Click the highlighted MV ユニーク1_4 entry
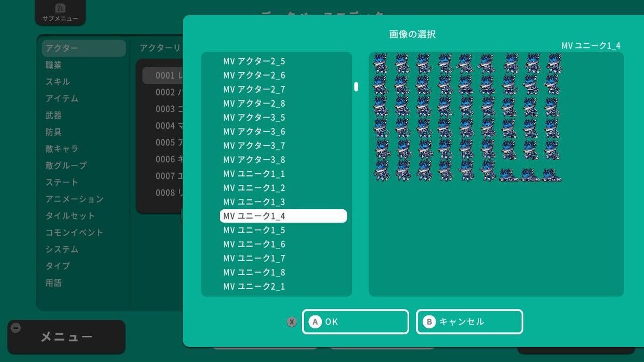Viewport: 644px width, 362px height. point(283,216)
